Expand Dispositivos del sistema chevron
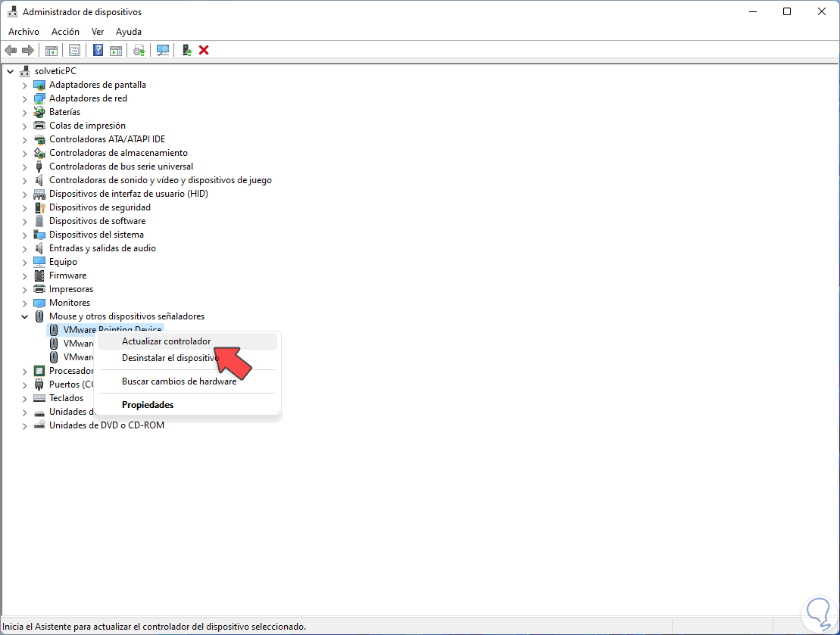The image size is (840, 635). (x=25, y=235)
